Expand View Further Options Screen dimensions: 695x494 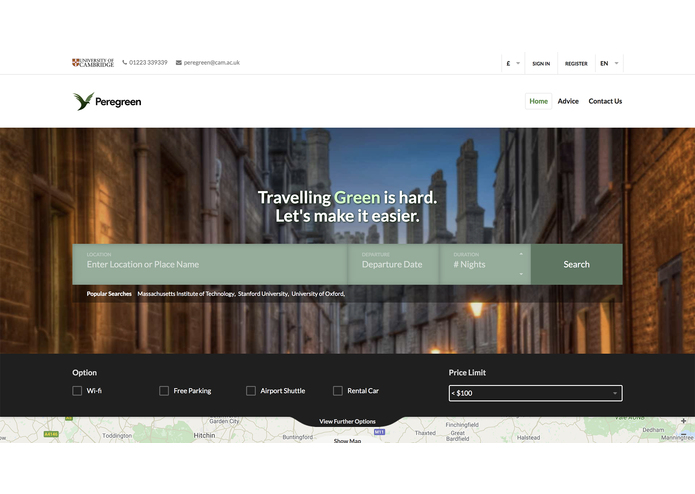pyautogui.click(x=348, y=421)
